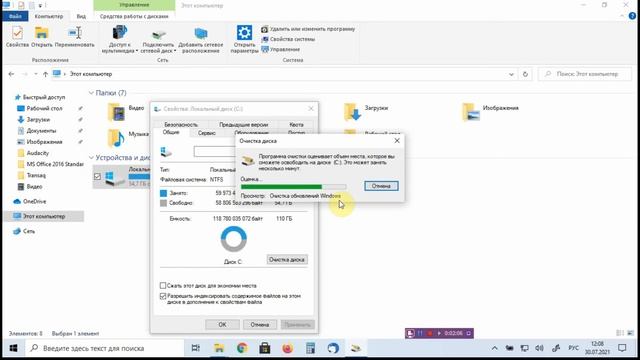Click the Очистка диска button

pyautogui.click(x=287, y=260)
